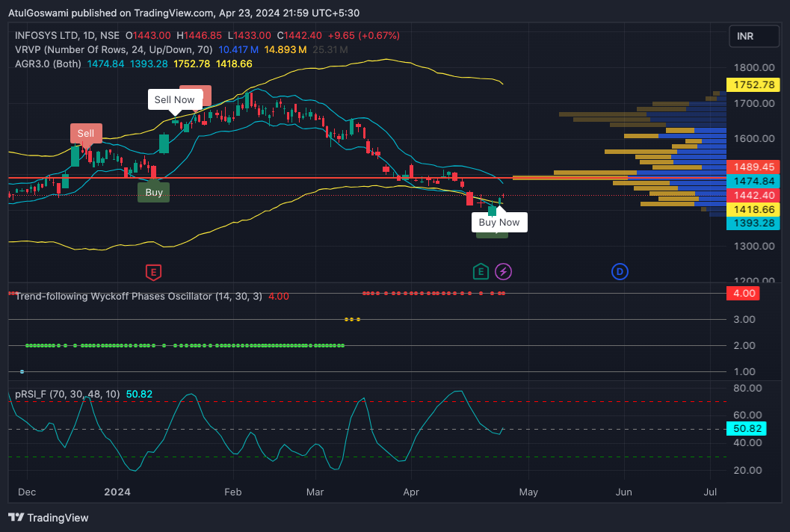Click the 1752.78 yellow price label
Image resolution: width=790 pixels, height=532 pixels.
click(753, 84)
